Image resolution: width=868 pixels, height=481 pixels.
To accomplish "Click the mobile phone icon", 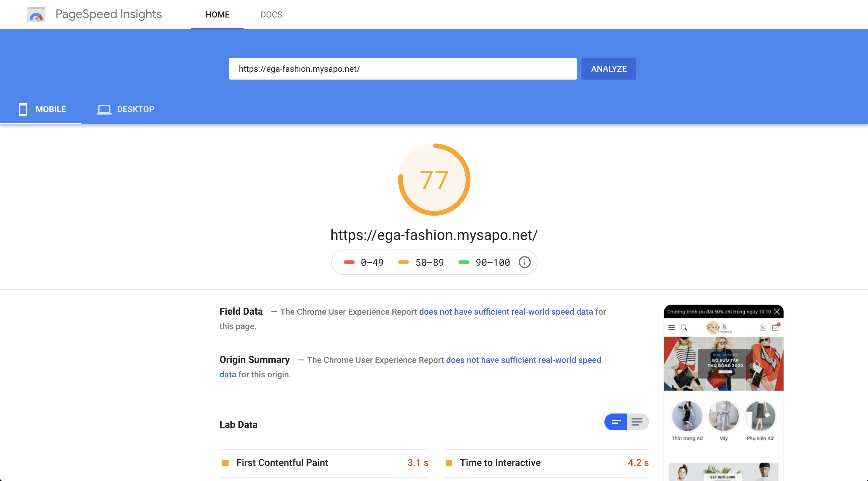I will [x=23, y=109].
